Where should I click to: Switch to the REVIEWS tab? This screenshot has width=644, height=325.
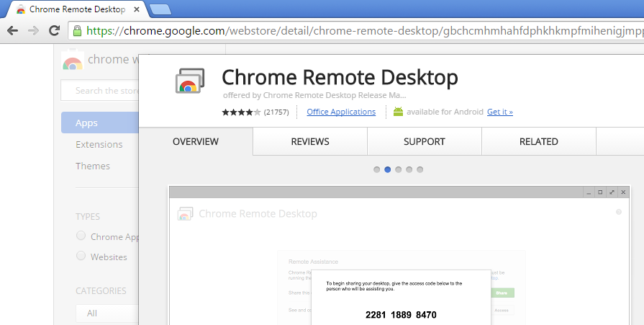click(310, 141)
